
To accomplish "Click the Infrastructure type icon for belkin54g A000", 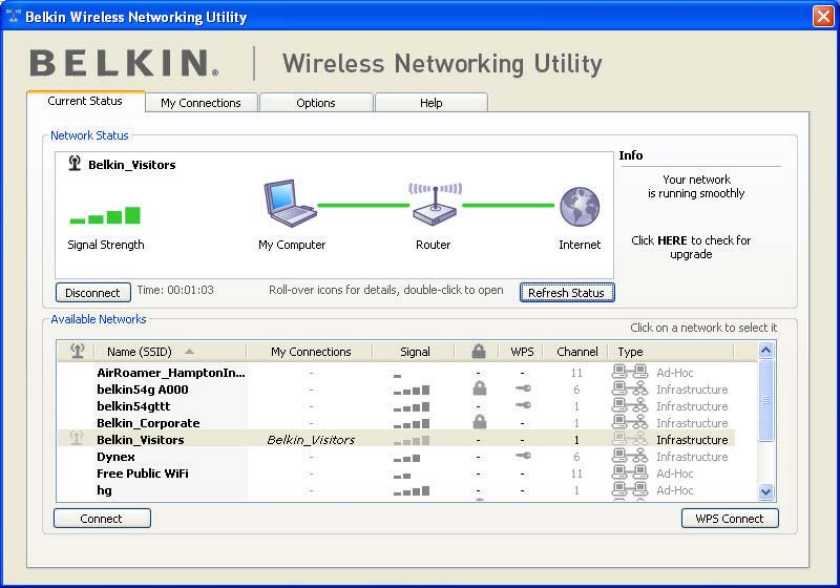I will (x=630, y=389).
